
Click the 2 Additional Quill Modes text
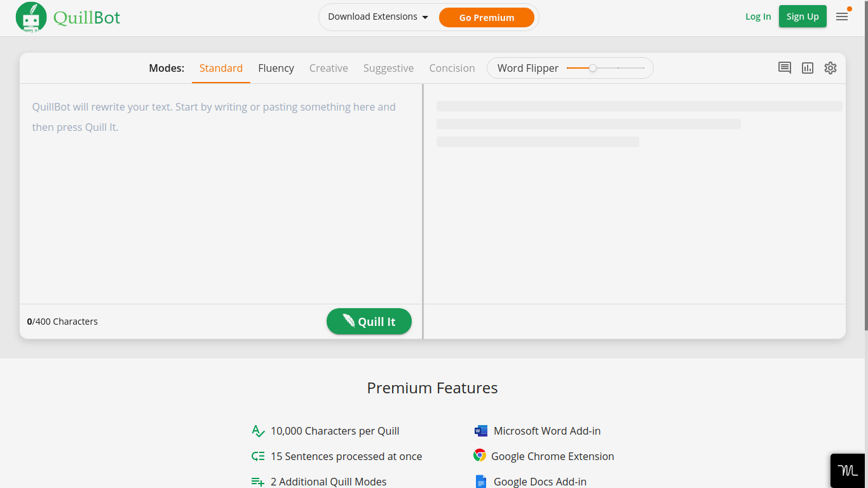[x=329, y=482]
